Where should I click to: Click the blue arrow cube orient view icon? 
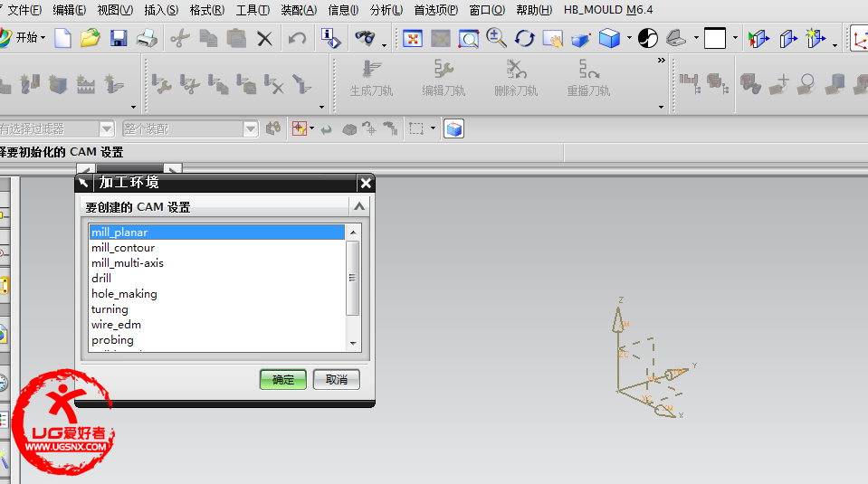[x=580, y=39]
